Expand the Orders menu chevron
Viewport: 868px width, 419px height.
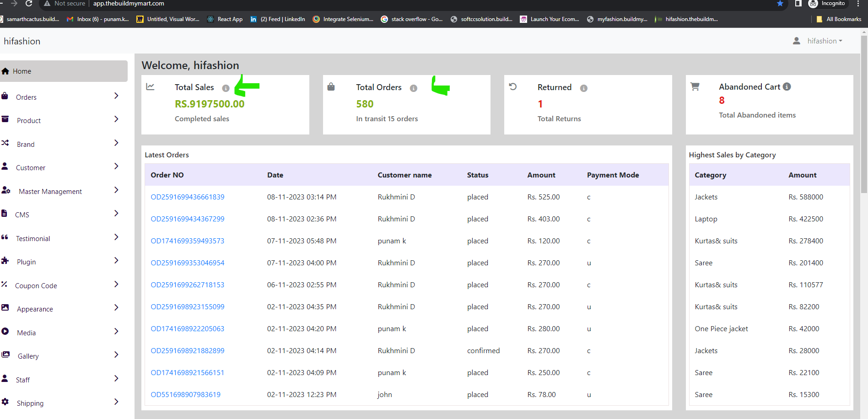click(x=116, y=96)
